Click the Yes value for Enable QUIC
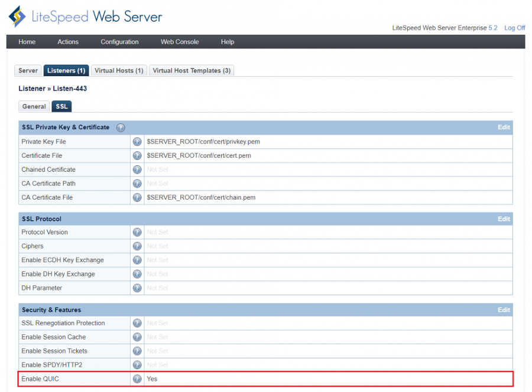This screenshot has height=392, width=532. coord(152,379)
